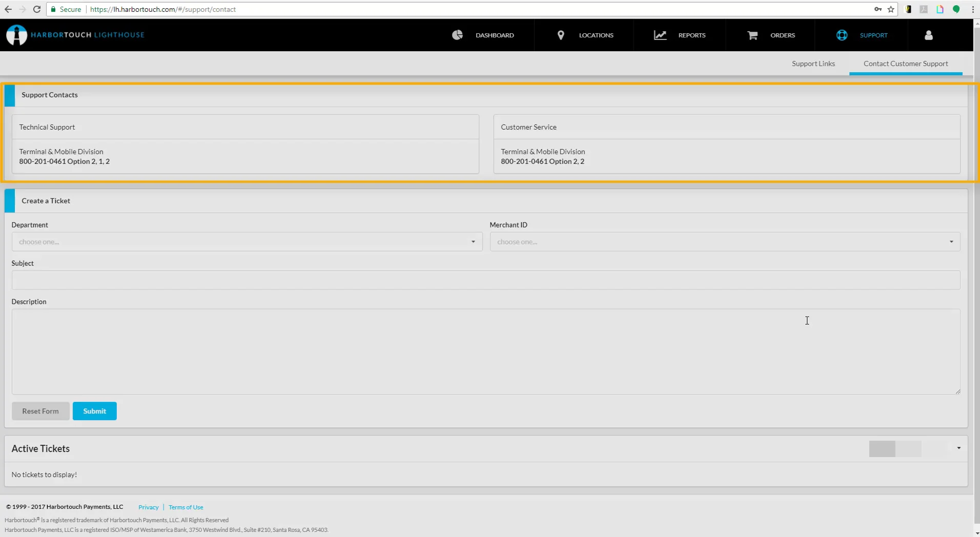Screen dimensions: 980x537
Task: Click the Harbortouch Lighthouse logo
Action: (x=75, y=35)
